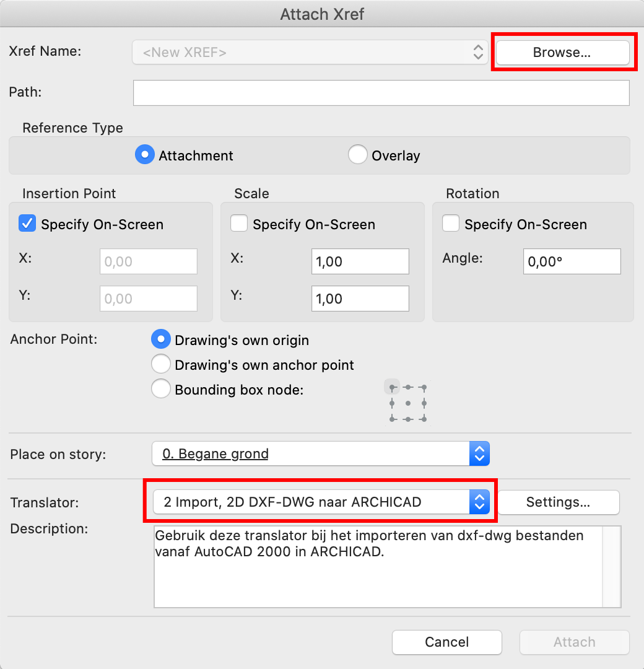Image resolution: width=644 pixels, height=669 pixels.
Task: Pick top-right bounding box node
Action: tap(424, 387)
